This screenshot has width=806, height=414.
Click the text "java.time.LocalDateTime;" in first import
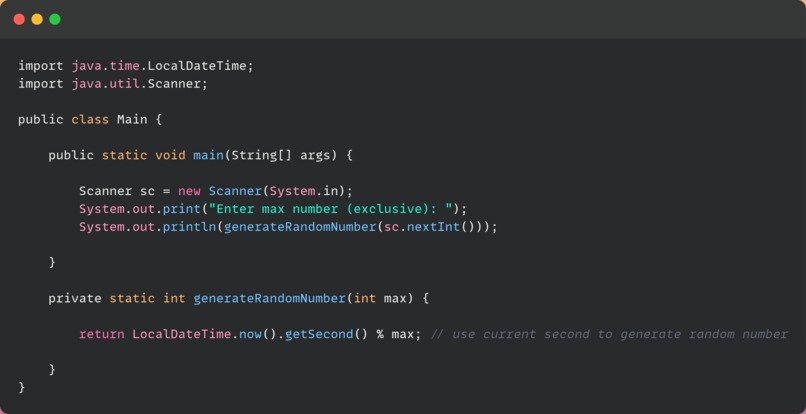[162, 66]
